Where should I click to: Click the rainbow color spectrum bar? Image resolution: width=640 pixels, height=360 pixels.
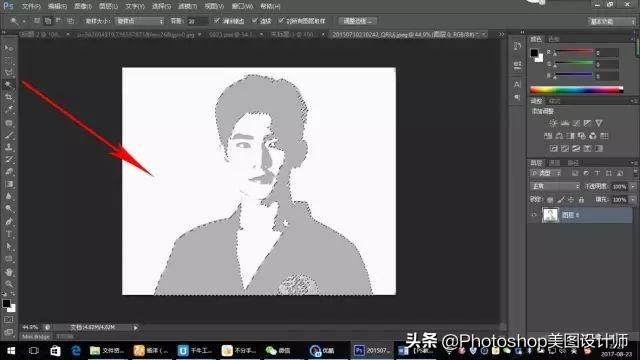click(576, 90)
